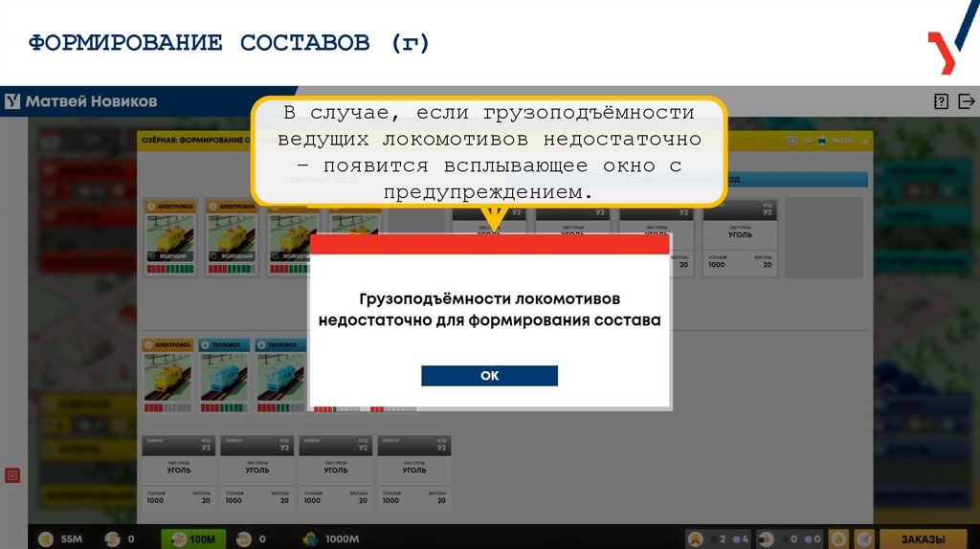Select the Электровоз card beside the Тепловоз cards
This screenshot has height=549, width=980.
click(x=167, y=375)
